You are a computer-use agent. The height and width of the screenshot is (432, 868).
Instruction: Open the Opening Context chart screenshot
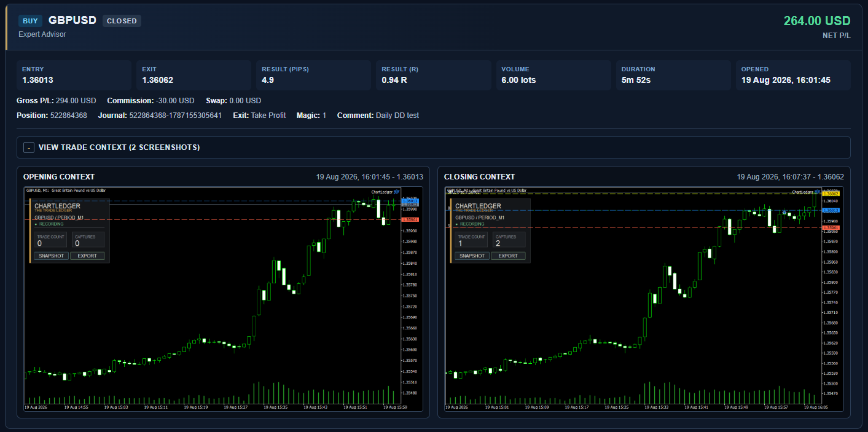click(x=223, y=299)
